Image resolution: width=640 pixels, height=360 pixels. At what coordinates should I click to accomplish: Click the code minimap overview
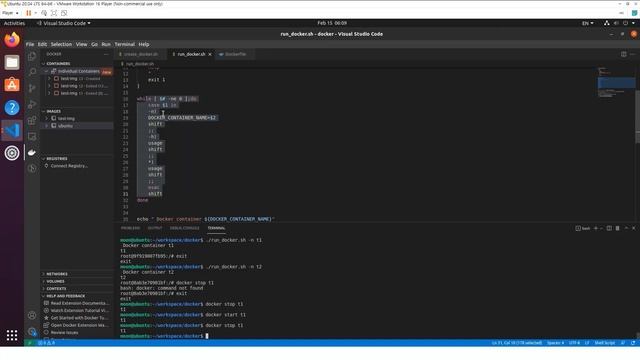coord(616,82)
